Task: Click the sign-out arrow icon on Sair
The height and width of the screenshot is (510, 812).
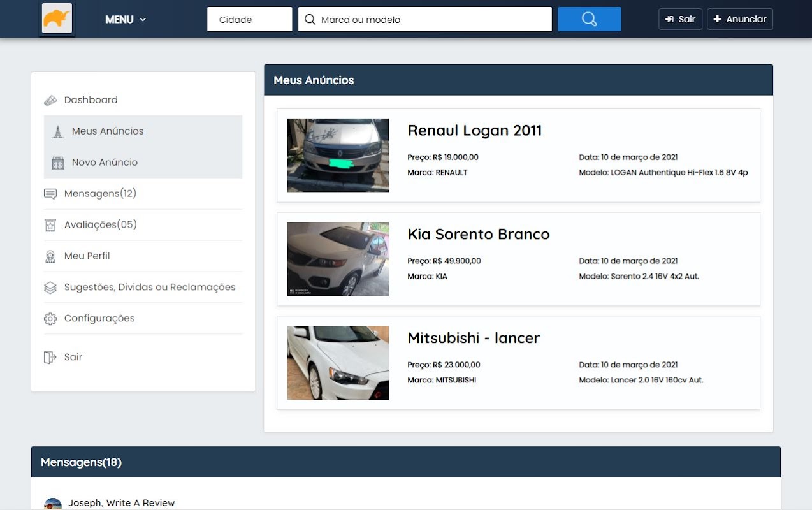Action: point(669,19)
